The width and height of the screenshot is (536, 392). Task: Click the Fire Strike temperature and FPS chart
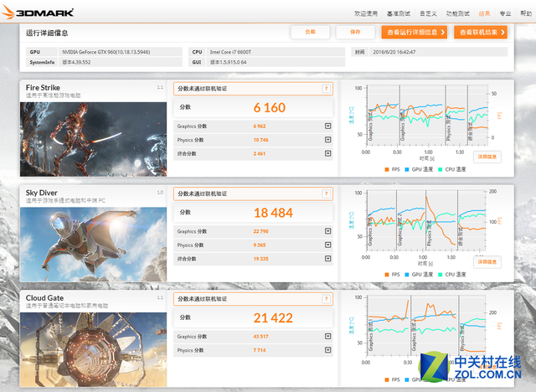(426, 116)
